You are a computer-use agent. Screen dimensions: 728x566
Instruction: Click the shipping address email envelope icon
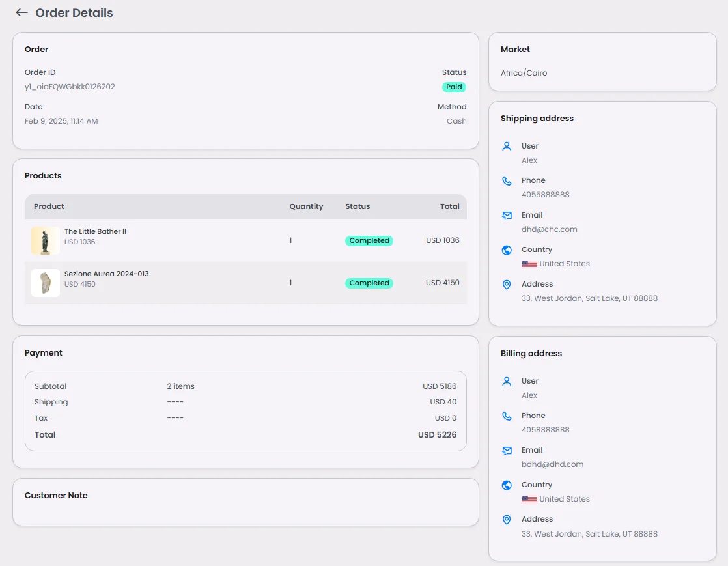pos(507,216)
